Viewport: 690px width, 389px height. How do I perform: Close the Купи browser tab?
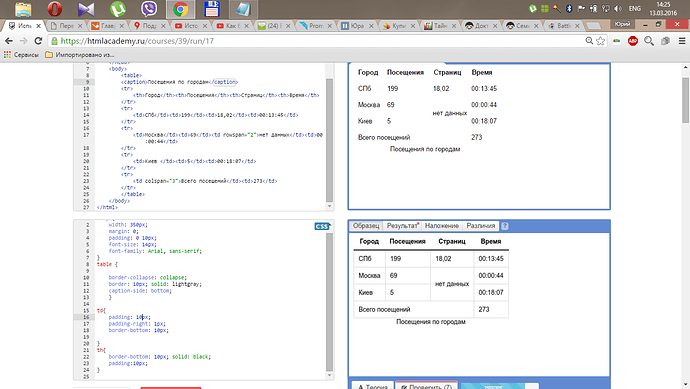click(413, 26)
